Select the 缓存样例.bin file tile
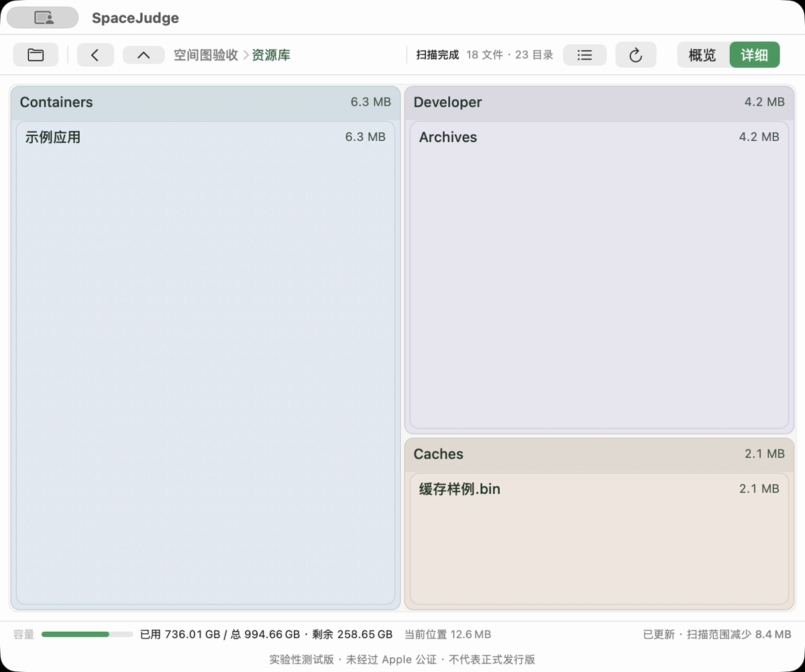Screen dimensions: 805x672 599,539
